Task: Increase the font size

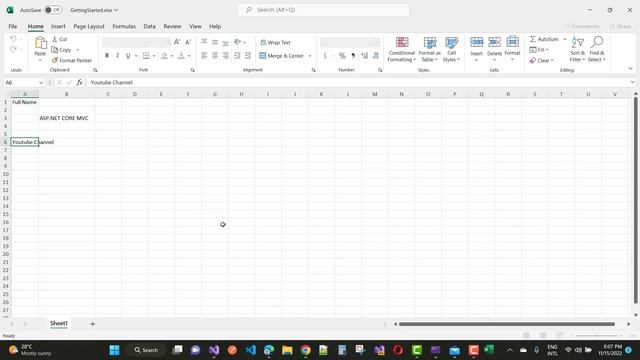Action: pos(177,42)
